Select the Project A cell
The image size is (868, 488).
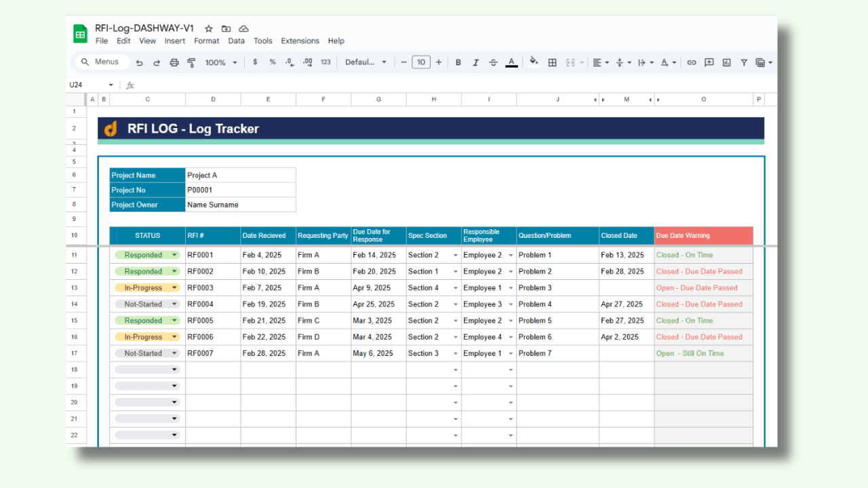pos(241,176)
